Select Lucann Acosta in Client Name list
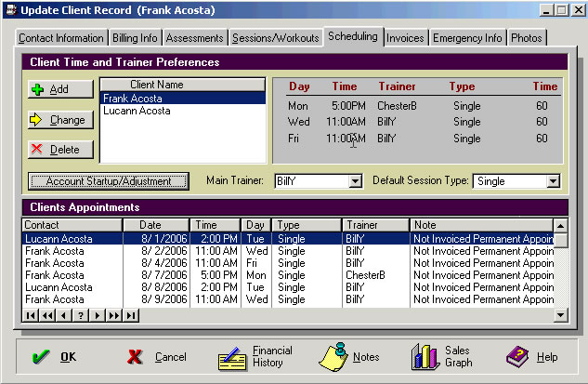 tap(135, 110)
